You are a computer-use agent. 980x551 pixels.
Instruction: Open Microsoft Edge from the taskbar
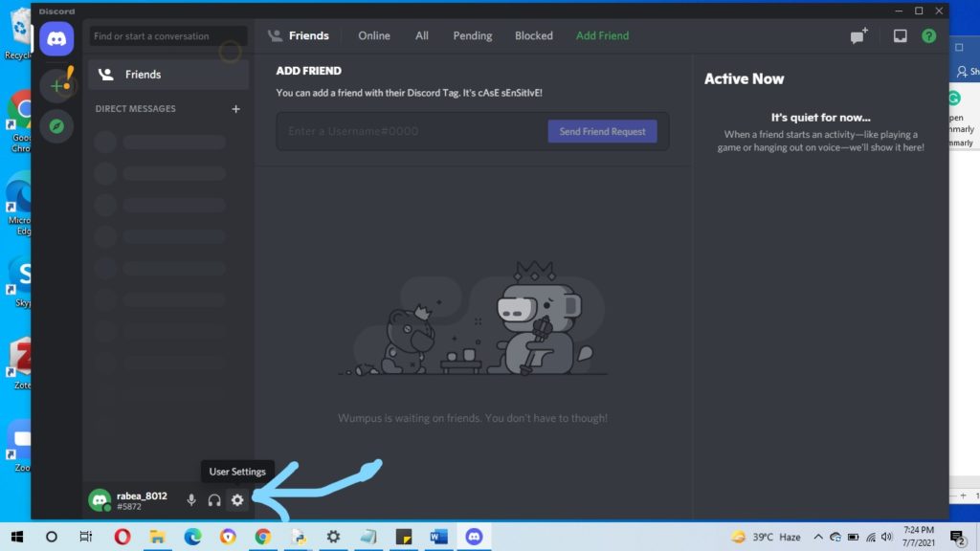[192, 537]
